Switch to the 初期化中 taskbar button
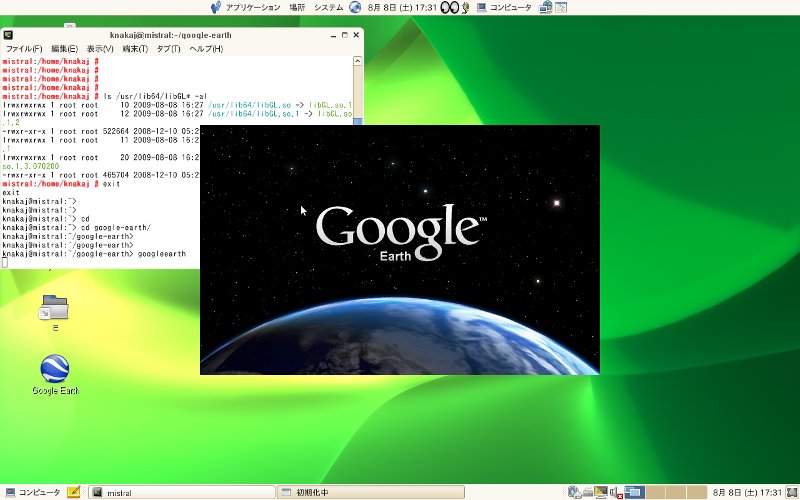This screenshot has height=500, width=800. click(370, 492)
